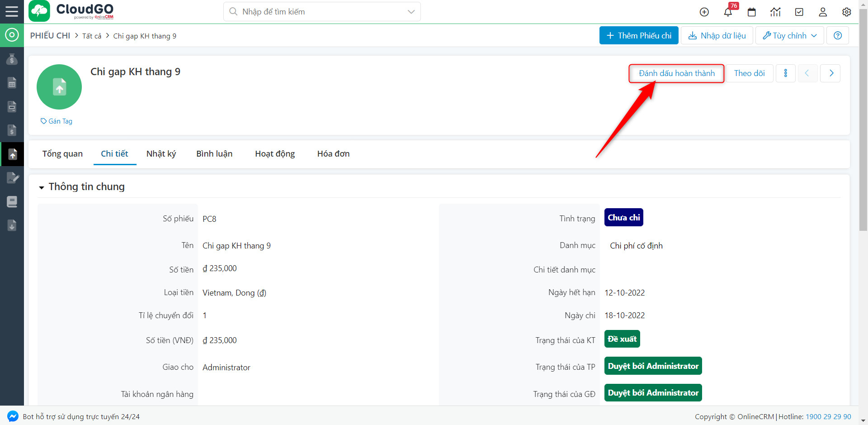The image size is (868, 425).
Task: Click the Đánh dấu hoàn thành button
Action: (676, 73)
